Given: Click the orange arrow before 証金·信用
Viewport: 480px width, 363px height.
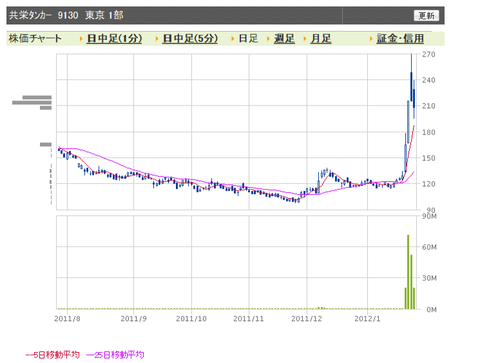Looking at the screenshot, I should tap(371, 39).
